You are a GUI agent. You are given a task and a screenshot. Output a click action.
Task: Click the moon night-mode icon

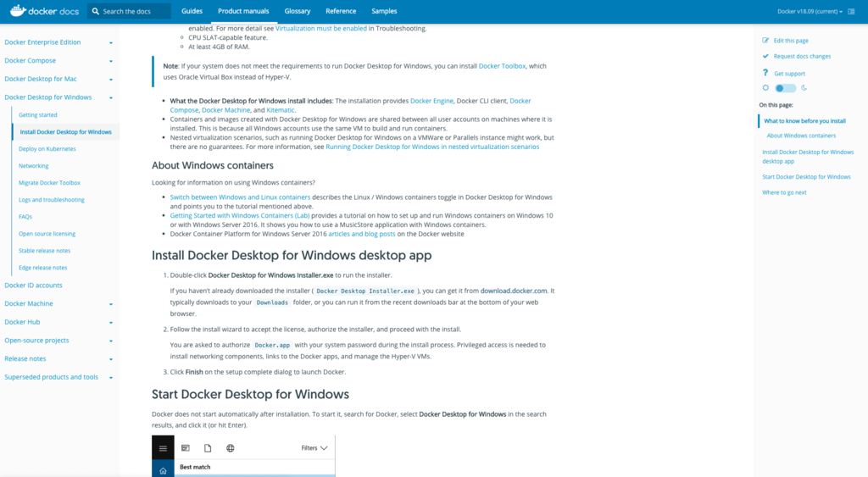pos(804,88)
